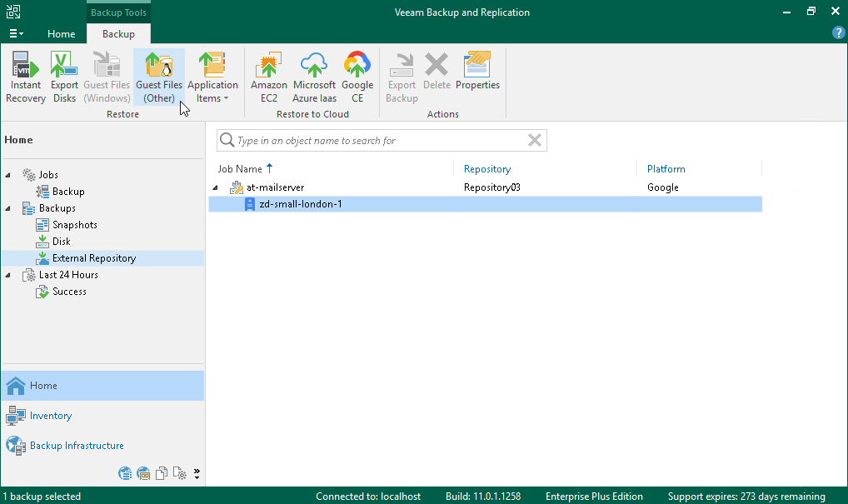Open the main application menu button
This screenshot has height=504, width=848.
click(x=16, y=33)
